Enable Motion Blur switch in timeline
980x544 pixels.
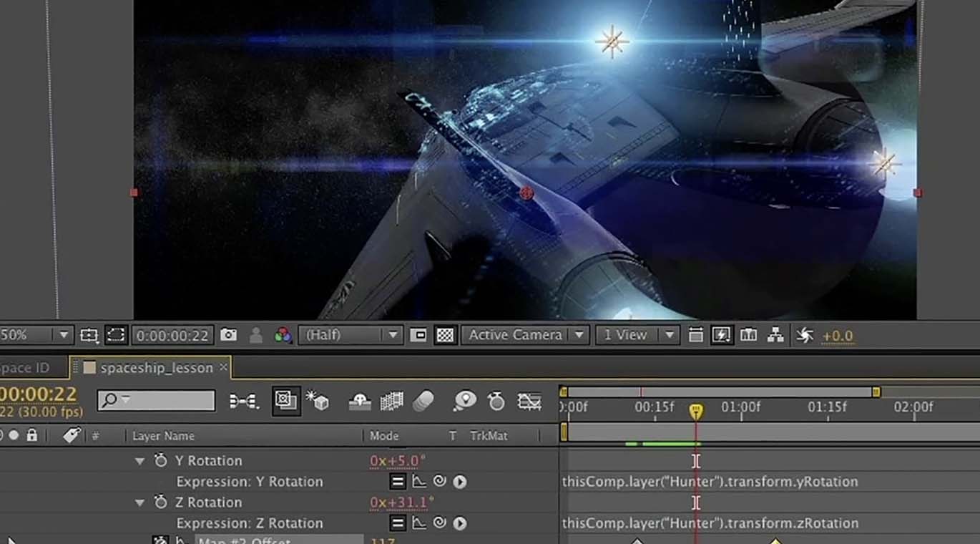tap(423, 401)
